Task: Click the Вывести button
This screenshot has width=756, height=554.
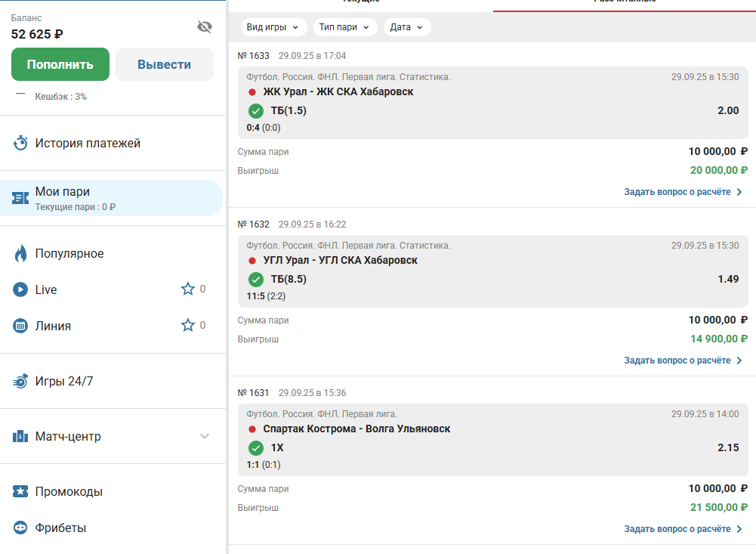Action: [165, 64]
